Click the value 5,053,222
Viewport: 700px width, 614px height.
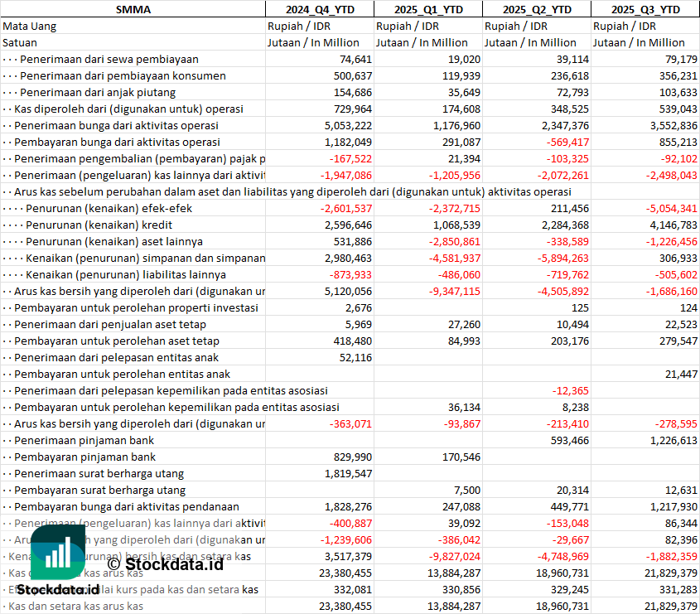point(348,125)
